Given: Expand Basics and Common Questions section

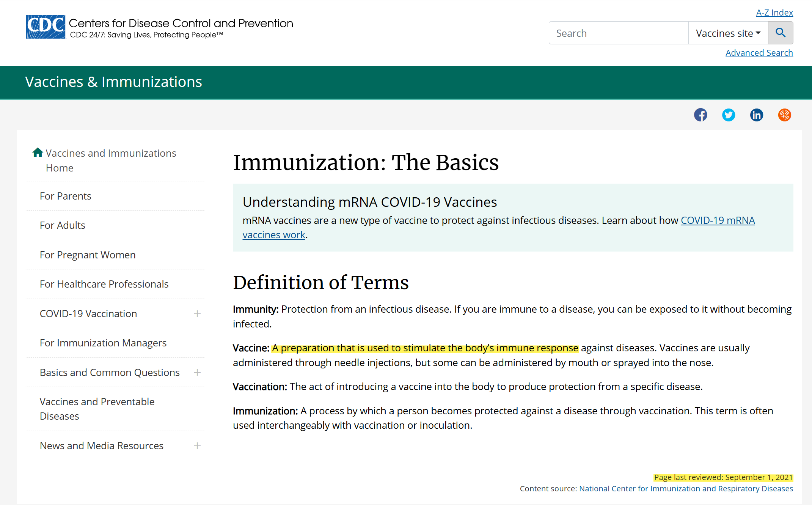Looking at the screenshot, I should [x=197, y=373].
